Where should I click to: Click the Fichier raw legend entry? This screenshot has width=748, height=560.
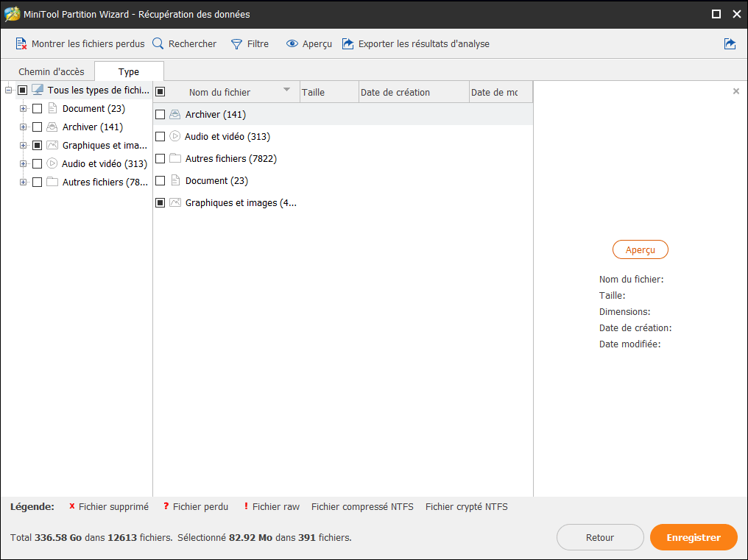[x=272, y=506]
